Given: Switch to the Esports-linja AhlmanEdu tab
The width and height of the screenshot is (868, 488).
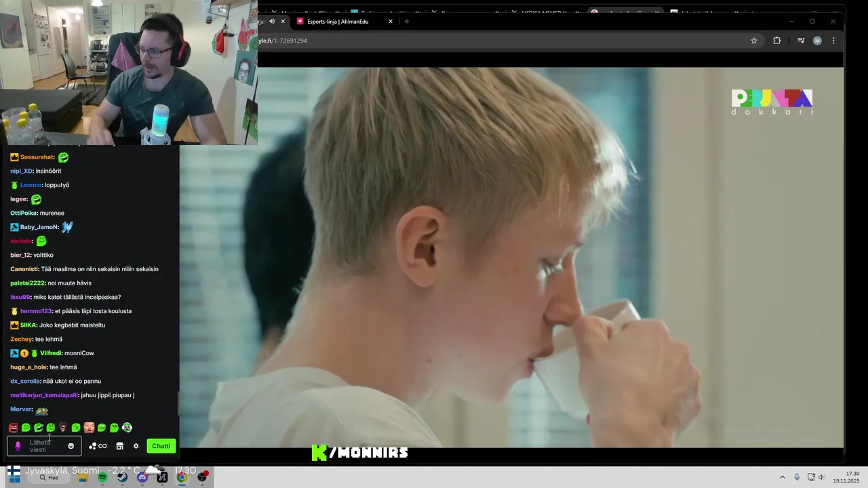Looking at the screenshot, I should click(345, 21).
